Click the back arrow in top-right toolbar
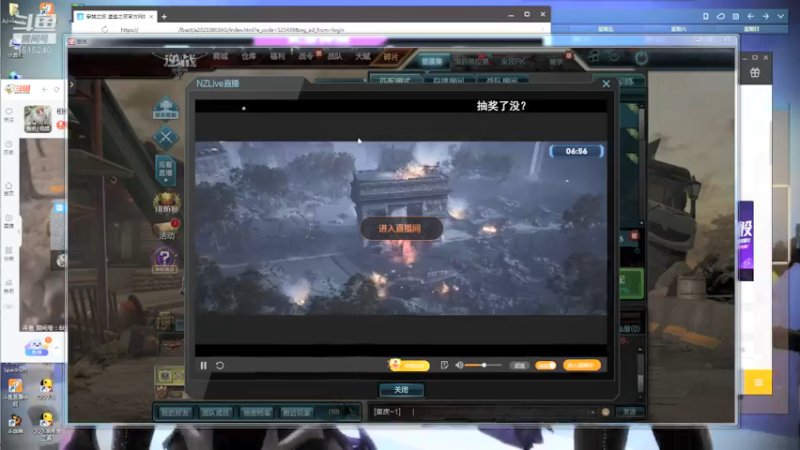 click(751, 16)
